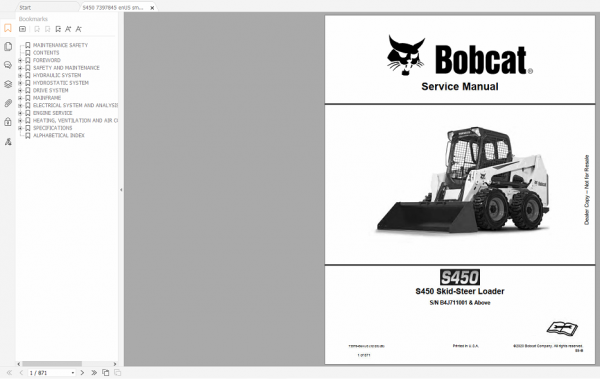Image resolution: width=600 pixels, height=379 pixels.
Task: Open the MAINTENANCE SAFETY bookmark
Action: (x=60, y=45)
